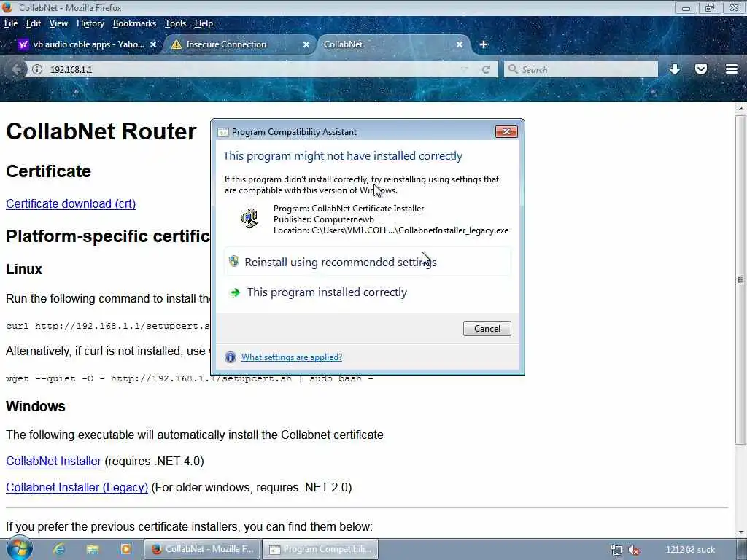The image size is (747, 560).
Task: Click the green arrow beside installed correctly
Action: (x=235, y=292)
